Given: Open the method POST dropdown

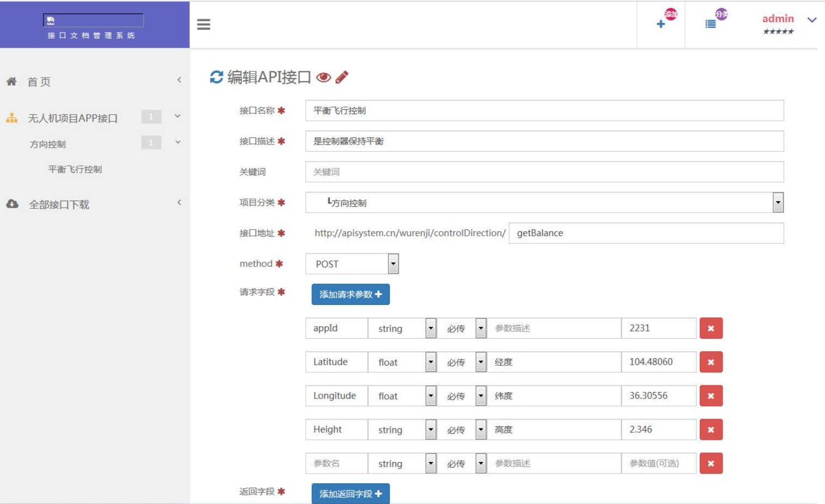Looking at the screenshot, I should pos(393,264).
